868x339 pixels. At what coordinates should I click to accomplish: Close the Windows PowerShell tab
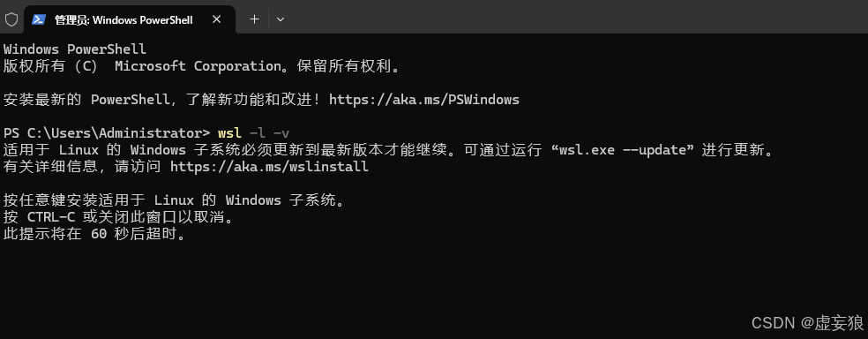(x=216, y=19)
